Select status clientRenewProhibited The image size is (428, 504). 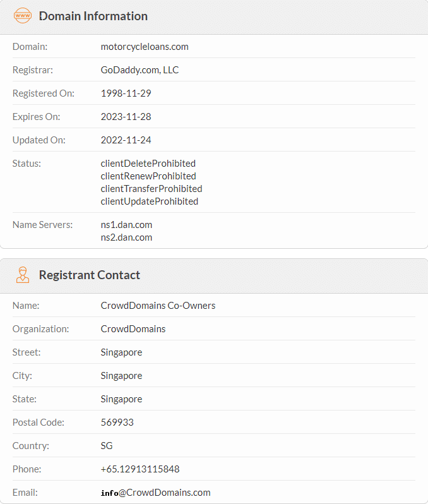point(148,176)
